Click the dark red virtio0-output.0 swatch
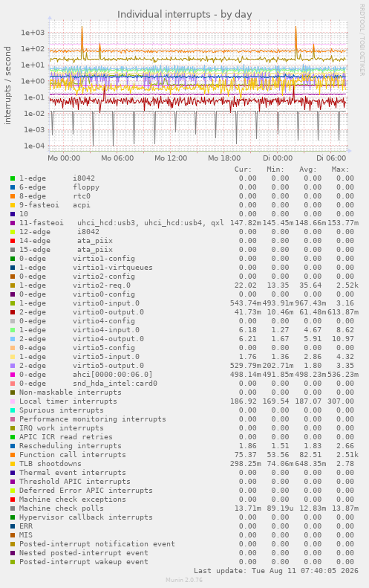Viewport: 369px width, 588px height. (x=13, y=312)
